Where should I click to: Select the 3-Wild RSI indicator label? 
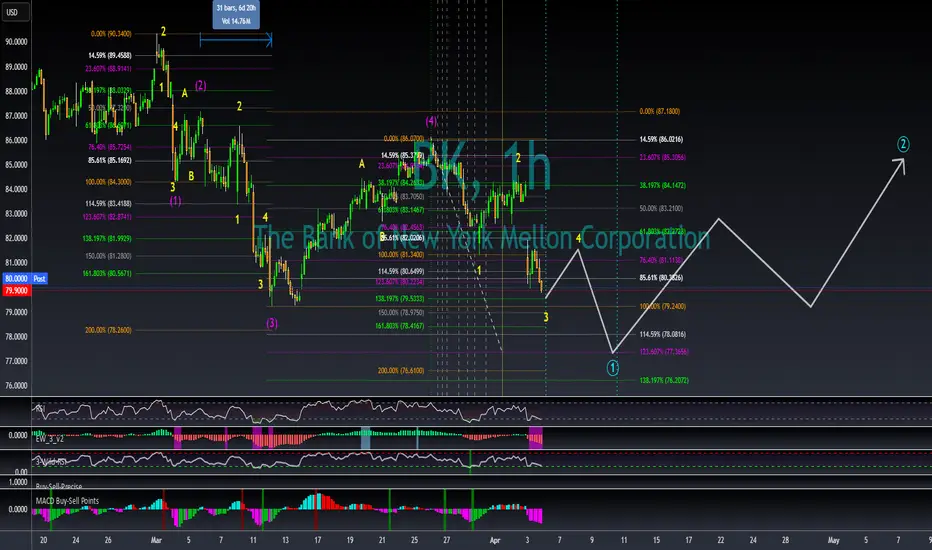(x=51, y=461)
